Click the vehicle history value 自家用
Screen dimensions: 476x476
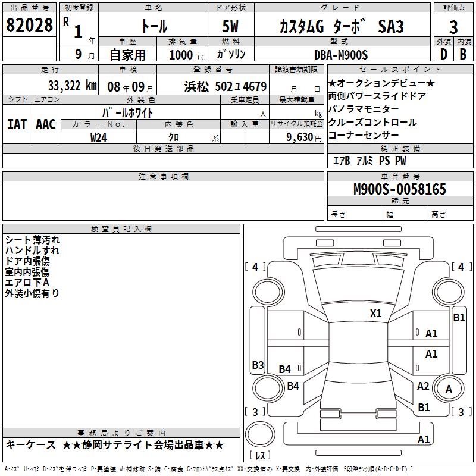coord(127,55)
